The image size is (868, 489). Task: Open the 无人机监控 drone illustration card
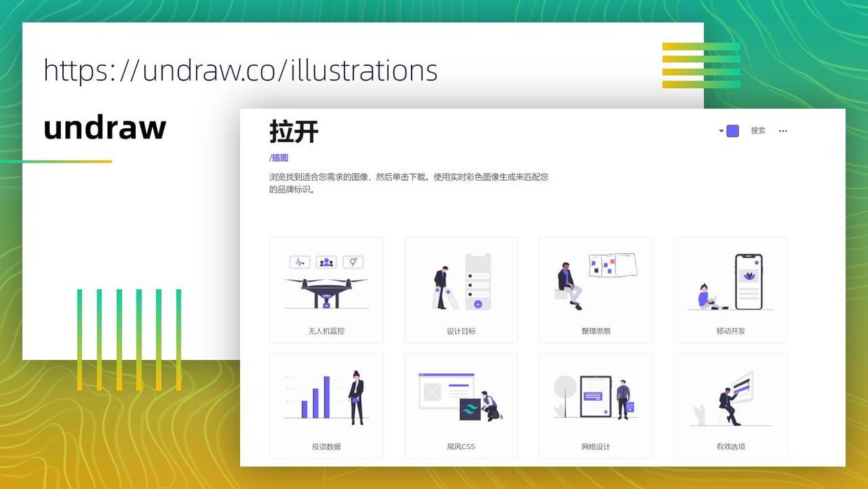(326, 290)
